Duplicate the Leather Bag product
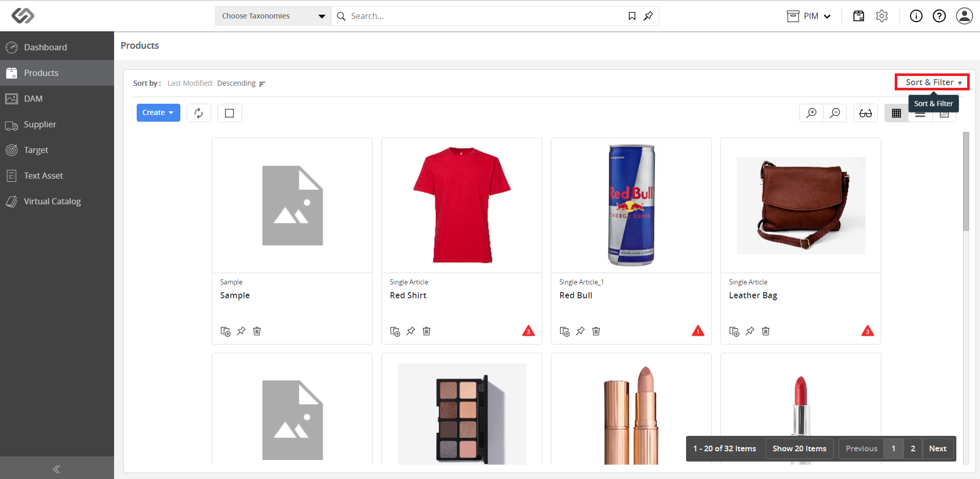 [x=734, y=331]
